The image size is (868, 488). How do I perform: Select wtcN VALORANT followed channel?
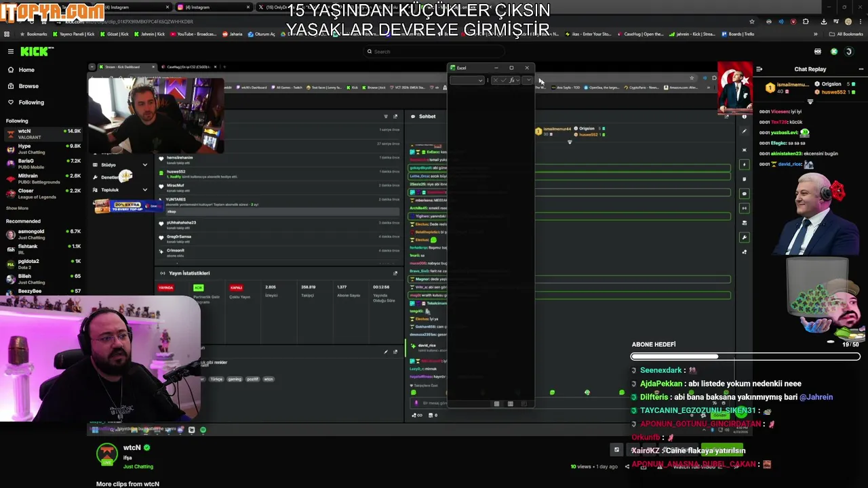(x=43, y=134)
